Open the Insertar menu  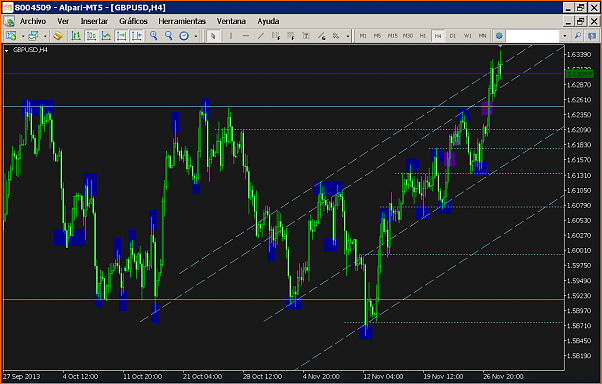[94, 21]
